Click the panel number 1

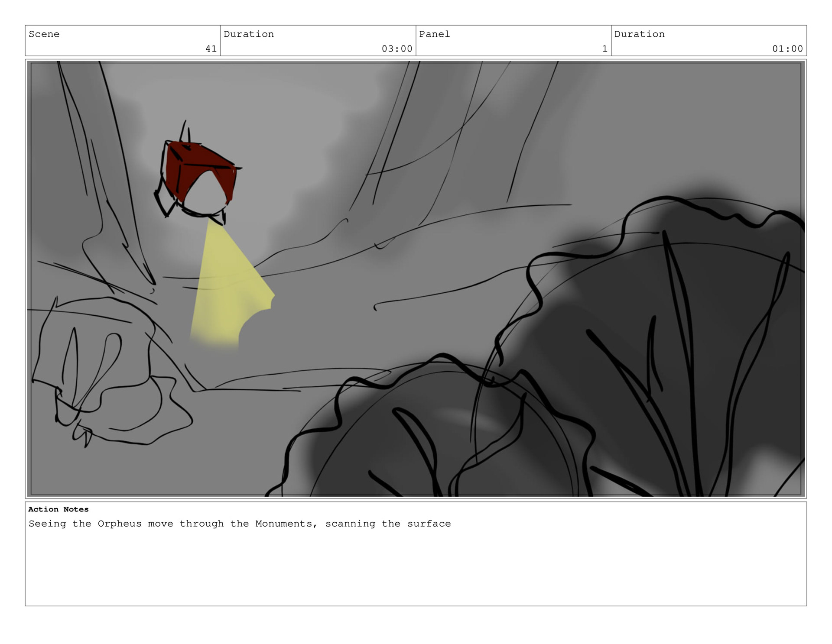point(604,49)
